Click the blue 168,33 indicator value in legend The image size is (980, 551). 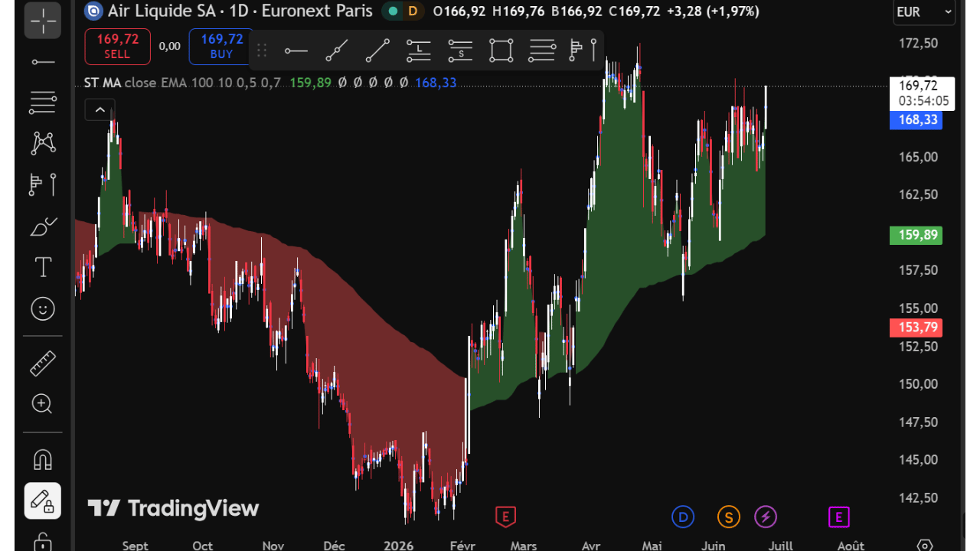[x=436, y=83]
